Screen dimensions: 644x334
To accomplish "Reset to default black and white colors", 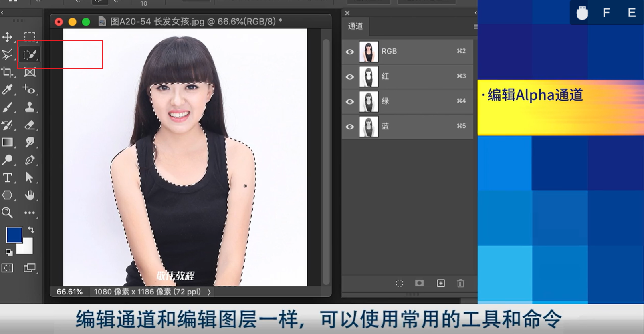I will pos(9,252).
